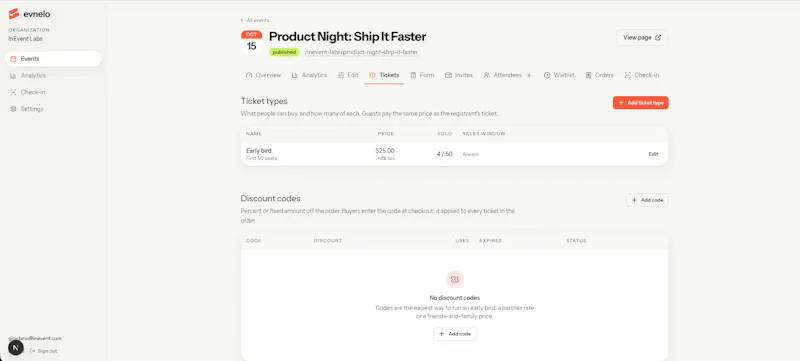The height and width of the screenshot is (361, 800).
Task: Switch to the Overview tab
Action: coord(263,75)
